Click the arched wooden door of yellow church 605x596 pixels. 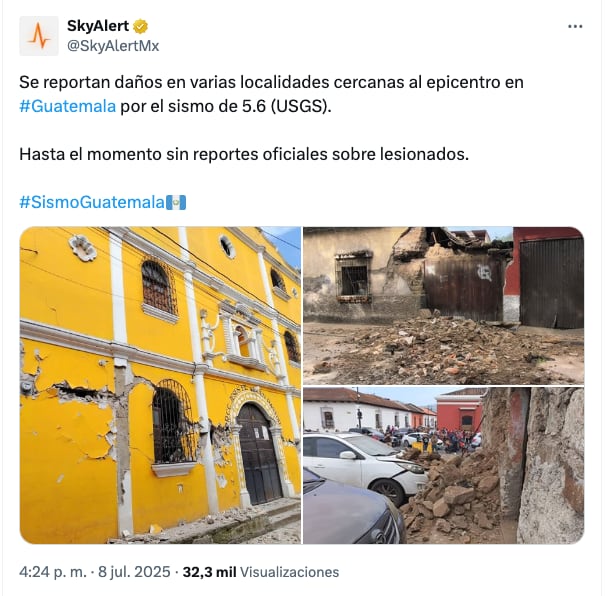pos(259,454)
